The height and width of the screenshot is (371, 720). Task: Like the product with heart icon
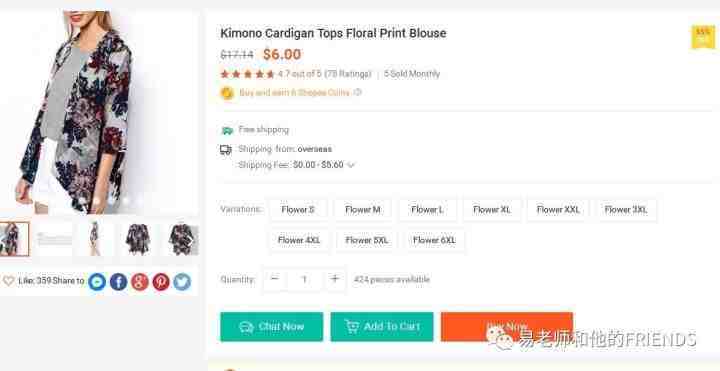click(8, 281)
